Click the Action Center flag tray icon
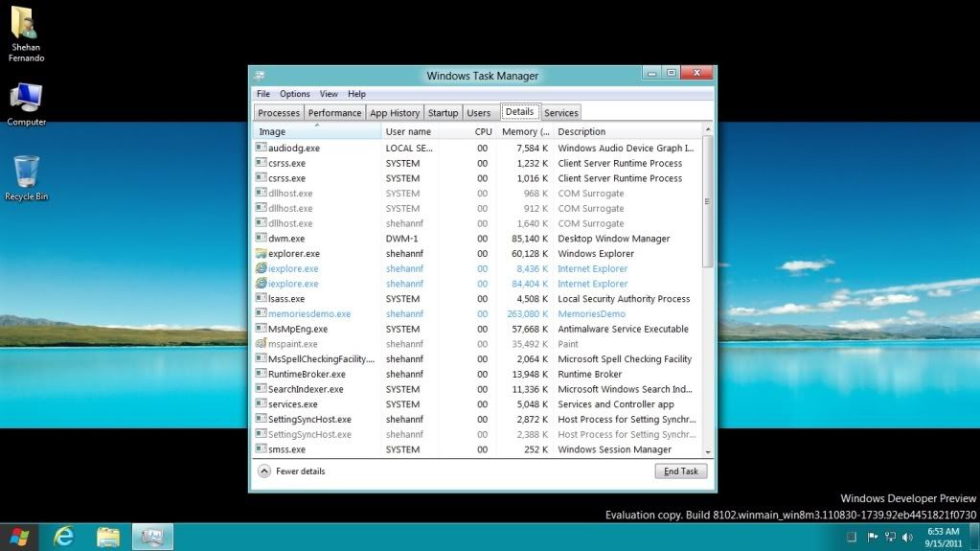This screenshot has height=551, width=980. tap(872, 537)
